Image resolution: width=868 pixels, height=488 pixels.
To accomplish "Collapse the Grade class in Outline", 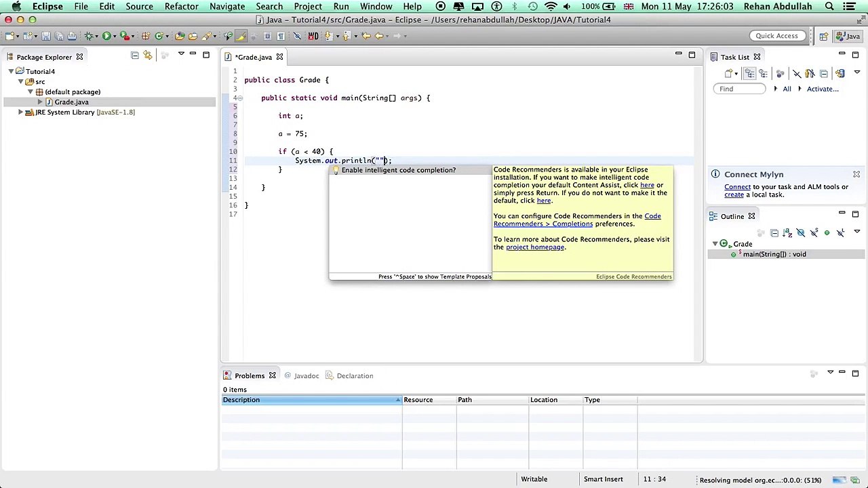I will tap(715, 244).
